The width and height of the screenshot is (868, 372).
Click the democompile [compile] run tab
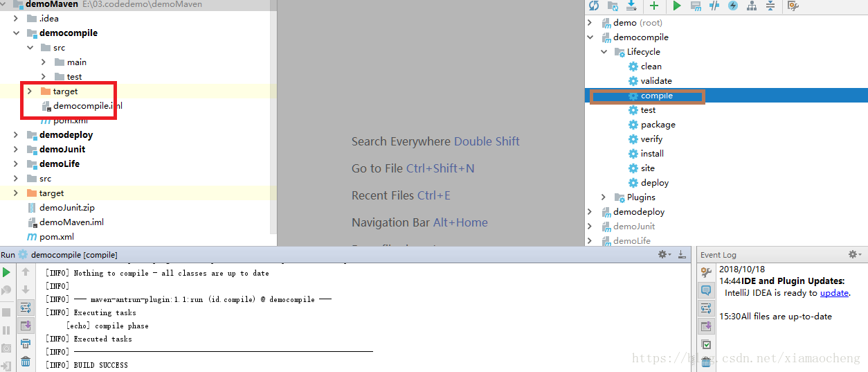tap(67, 255)
